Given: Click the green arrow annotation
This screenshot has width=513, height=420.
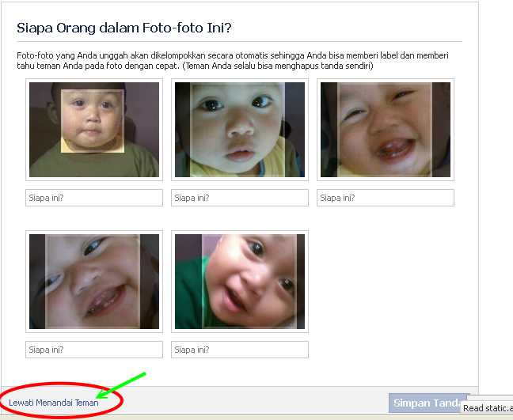Looking at the screenshot, I should [x=121, y=386].
